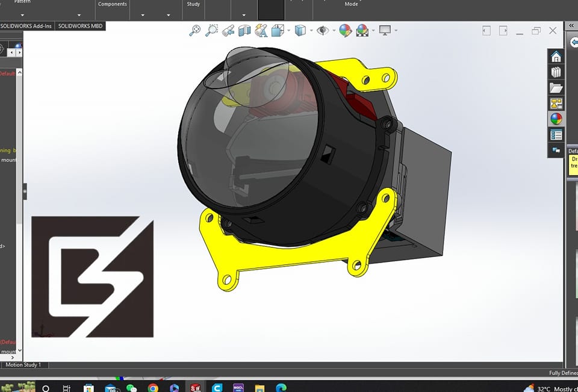Toggle the Hide/Show Items eye icon
Image resolution: width=578 pixels, height=392 pixels.
[323, 30]
